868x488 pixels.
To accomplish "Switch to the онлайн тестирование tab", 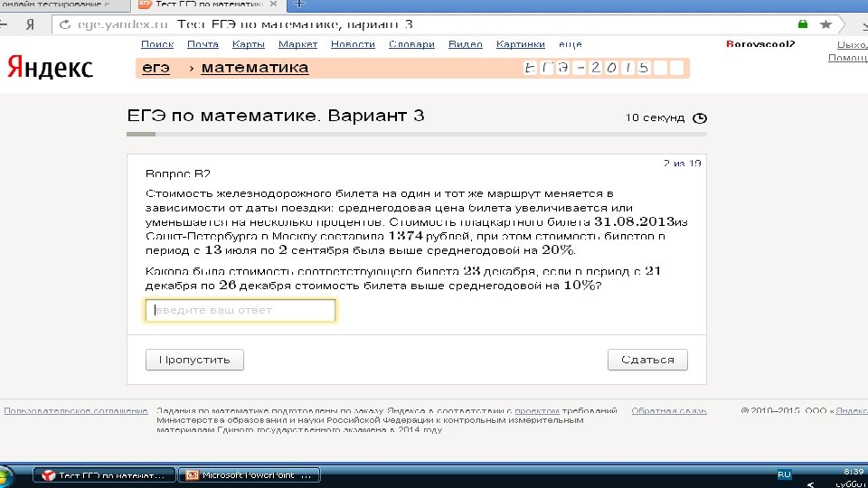I will 63,5.
